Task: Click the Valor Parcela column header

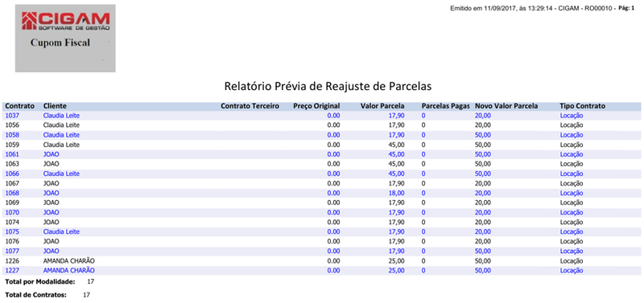Action: [x=382, y=106]
